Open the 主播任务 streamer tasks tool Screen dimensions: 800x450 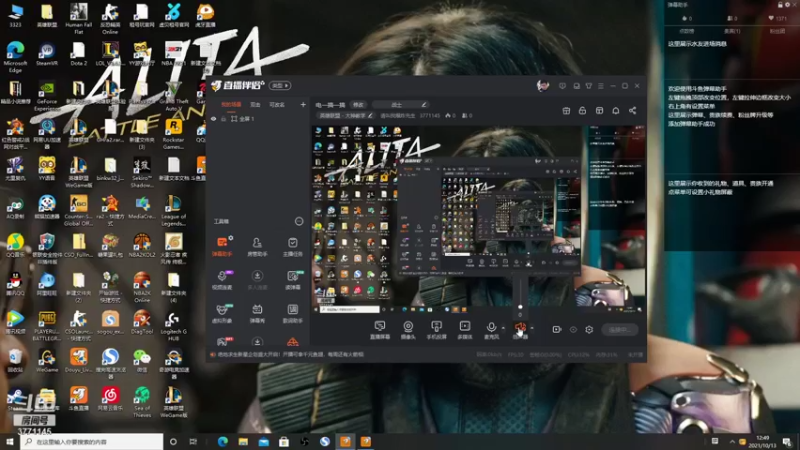(x=292, y=246)
